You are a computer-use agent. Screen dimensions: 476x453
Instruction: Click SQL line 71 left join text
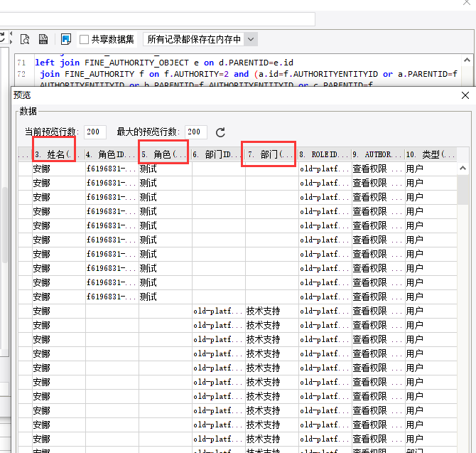pos(164,63)
